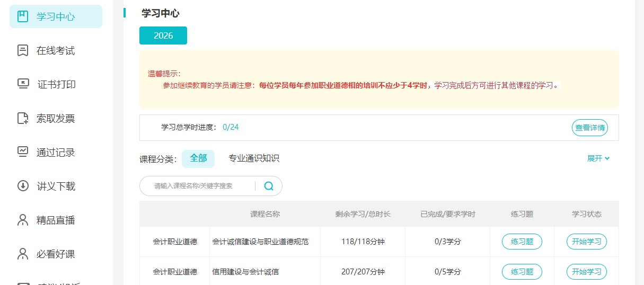Open 精品直播 menu item
The width and height of the screenshot is (644, 285).
[56, 220]
